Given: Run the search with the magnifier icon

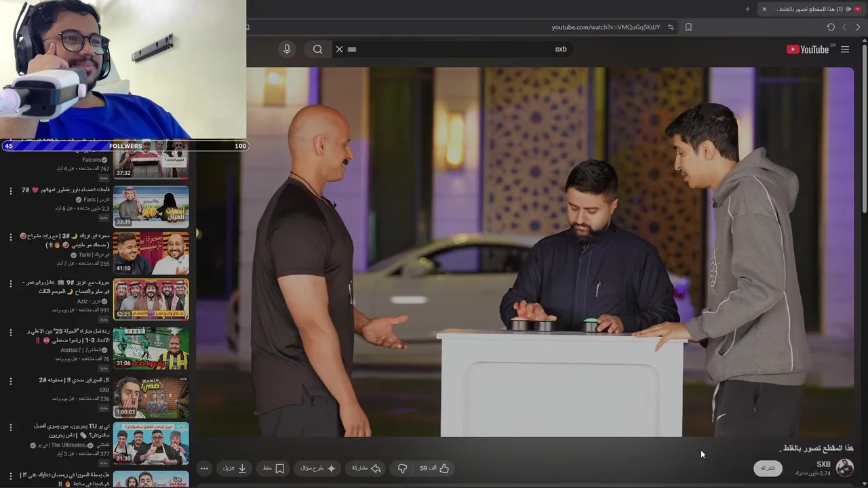Looking at the screenshot, I should [x=317, y=49].
